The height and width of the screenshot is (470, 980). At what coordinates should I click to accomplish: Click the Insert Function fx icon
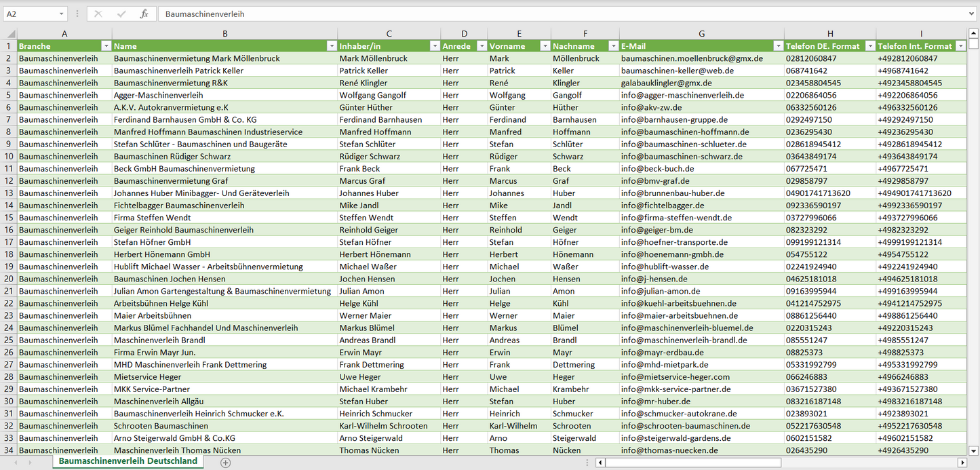pos(144,14)
